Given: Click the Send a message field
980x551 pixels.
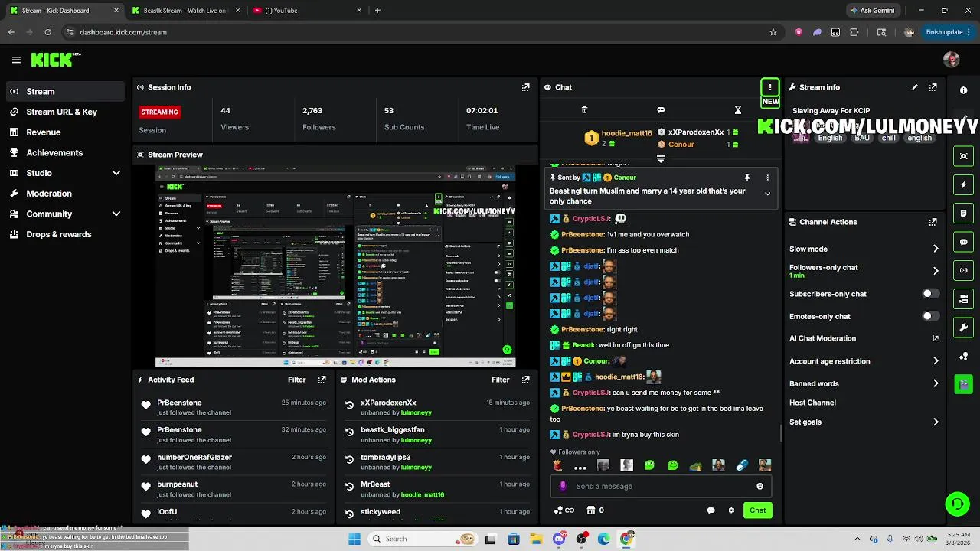Looking at the screenshot, I should (659, 486).
